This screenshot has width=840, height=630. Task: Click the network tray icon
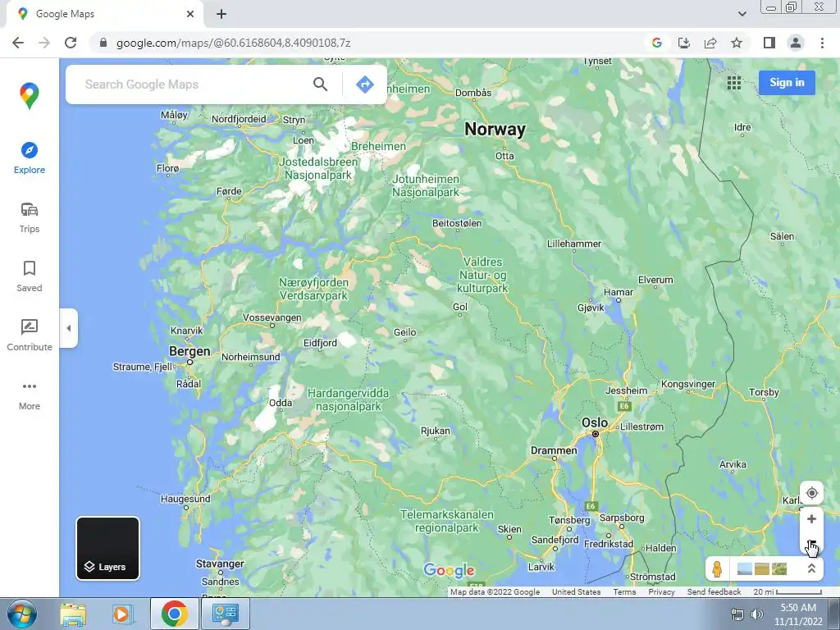click(737, 614)
